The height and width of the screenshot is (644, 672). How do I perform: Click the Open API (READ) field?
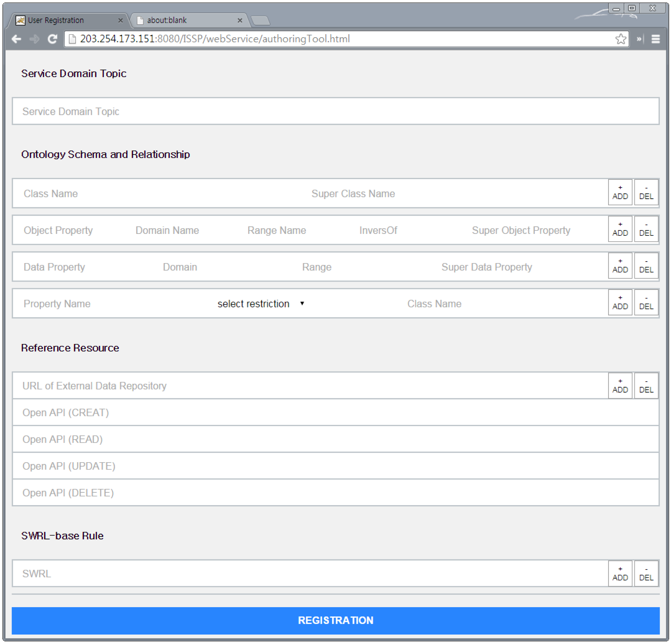pyautogui.click(x=335, y=439)
